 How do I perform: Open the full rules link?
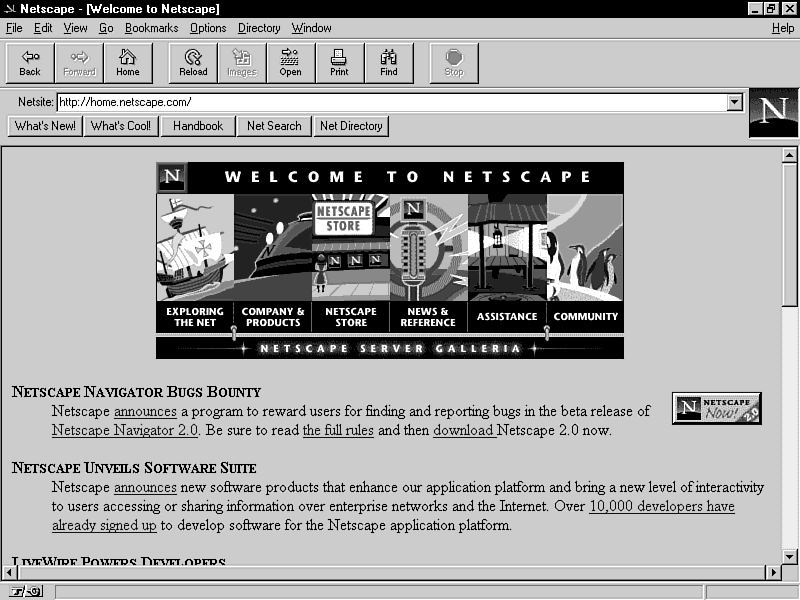pos(338,430)
